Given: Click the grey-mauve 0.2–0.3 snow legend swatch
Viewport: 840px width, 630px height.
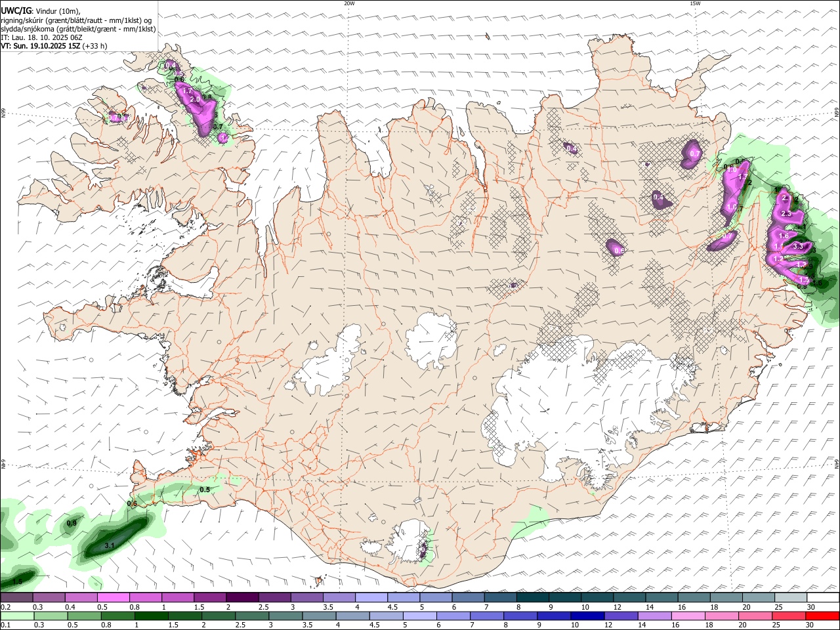Looking at the screenshot, I should [x=16, y=597].
